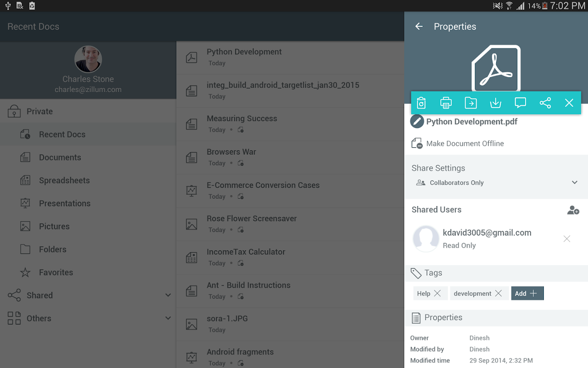Open the Browsers War document
The width and height of the screenshot is (588, 368).
(x=231, y=152)
